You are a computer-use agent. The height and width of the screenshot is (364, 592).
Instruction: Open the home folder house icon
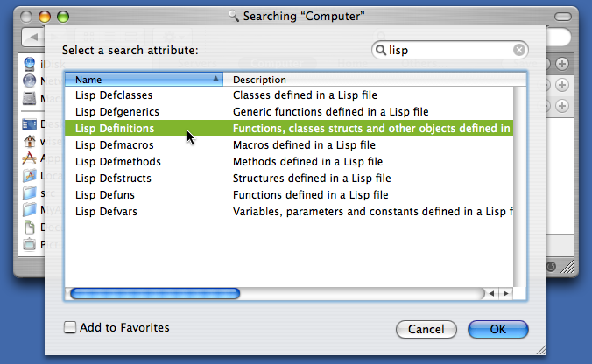[x=30, y=141]
